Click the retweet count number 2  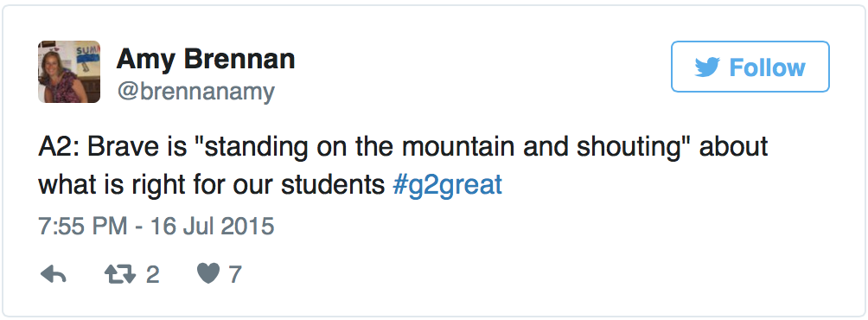153,275
